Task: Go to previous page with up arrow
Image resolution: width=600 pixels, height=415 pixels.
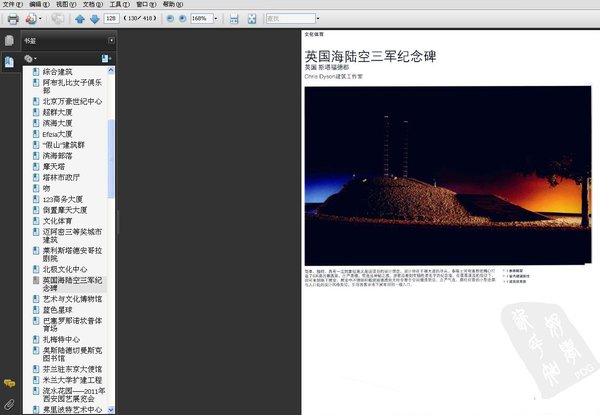Action: (x=80, y=19)
